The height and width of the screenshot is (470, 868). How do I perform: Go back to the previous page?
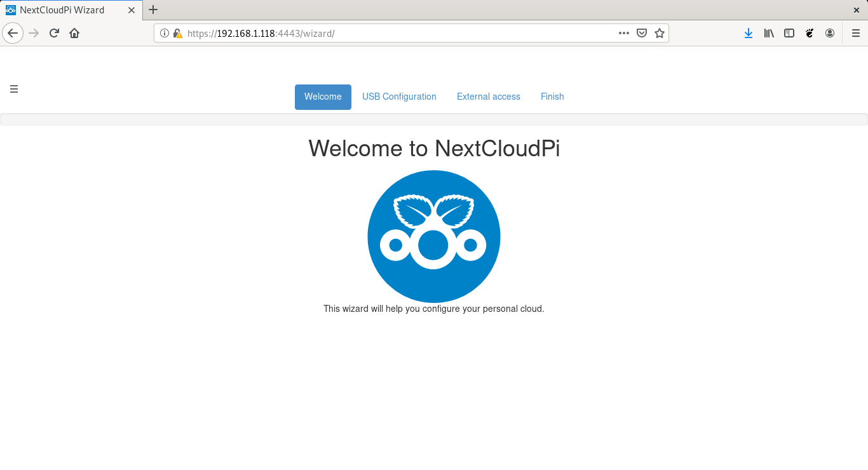click(x=13, y=33)
